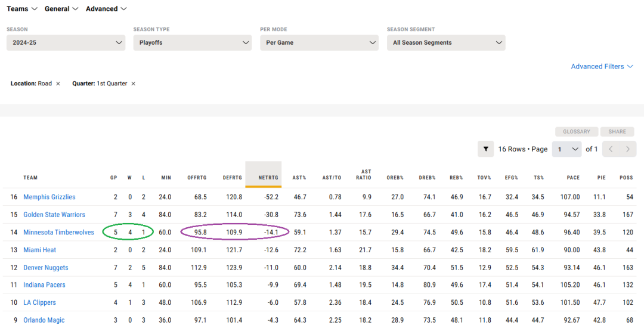Open the Advanced menu

click(x=106, y=8)
